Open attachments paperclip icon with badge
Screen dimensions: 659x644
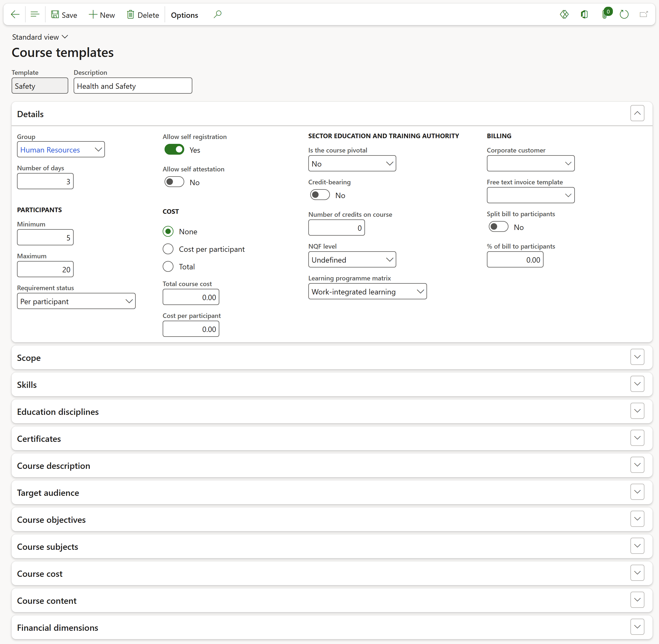605,15
